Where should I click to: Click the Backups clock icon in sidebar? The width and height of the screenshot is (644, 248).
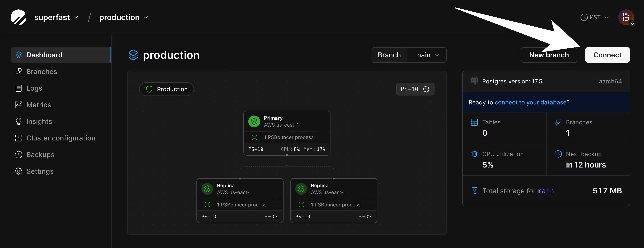(18, 155)
